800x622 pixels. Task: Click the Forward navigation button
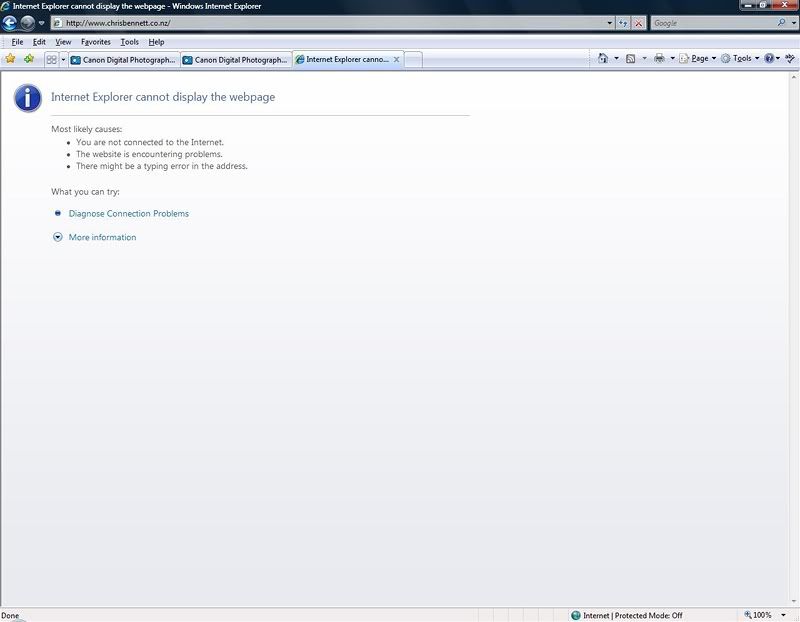pos(28,23)
